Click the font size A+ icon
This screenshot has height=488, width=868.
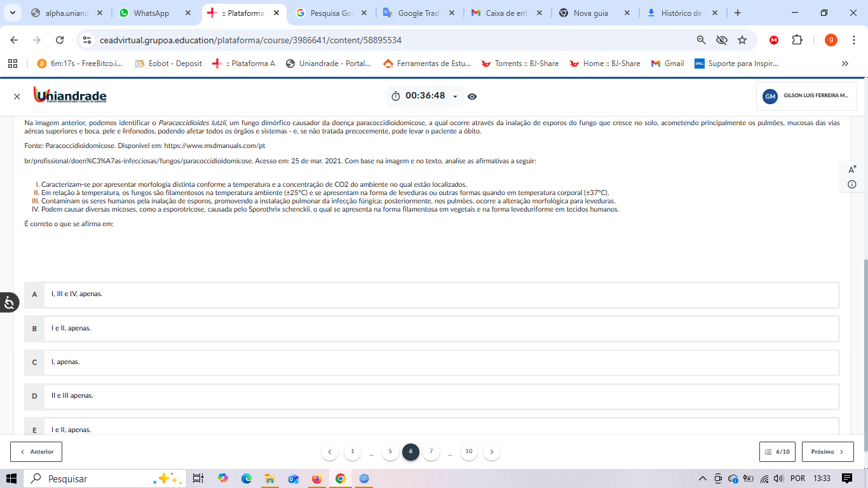coord(852,169)
